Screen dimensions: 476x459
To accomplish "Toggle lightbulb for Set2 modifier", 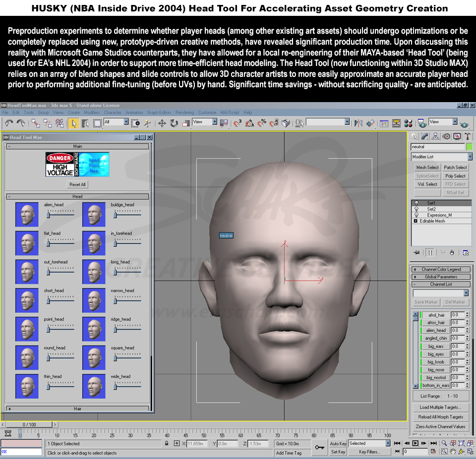I will tap(416, 209).
